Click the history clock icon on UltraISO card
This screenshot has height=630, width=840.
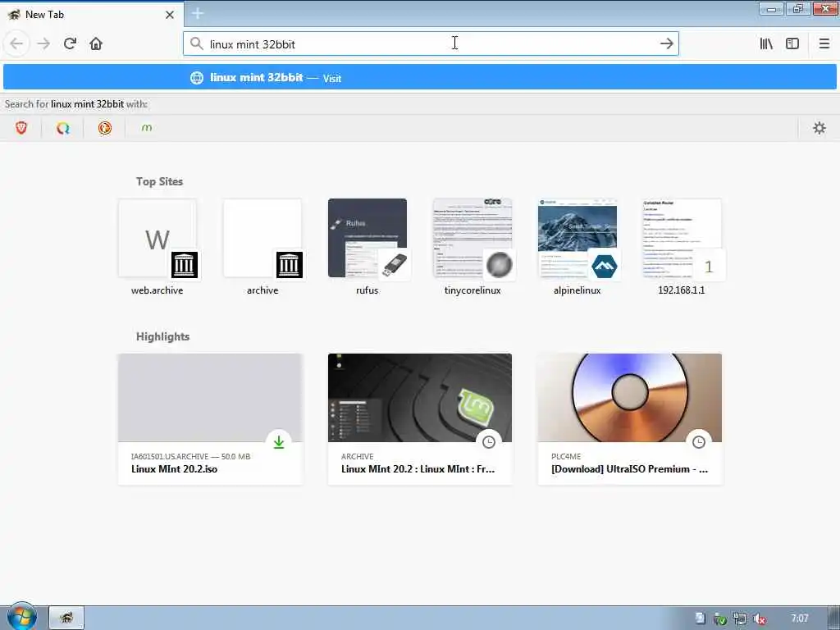pos(699,442)
